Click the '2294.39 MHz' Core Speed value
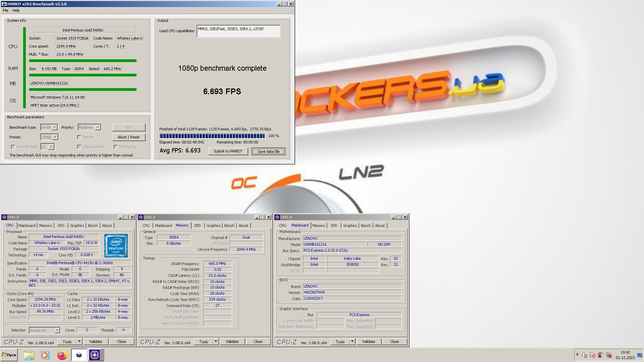This screenshot has height=362, width=644. coord(45,299)
